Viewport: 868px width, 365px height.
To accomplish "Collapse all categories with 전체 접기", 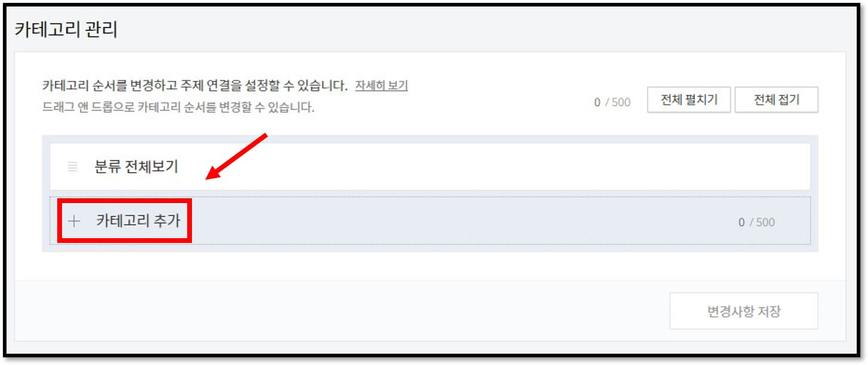I will coord(776,100).
